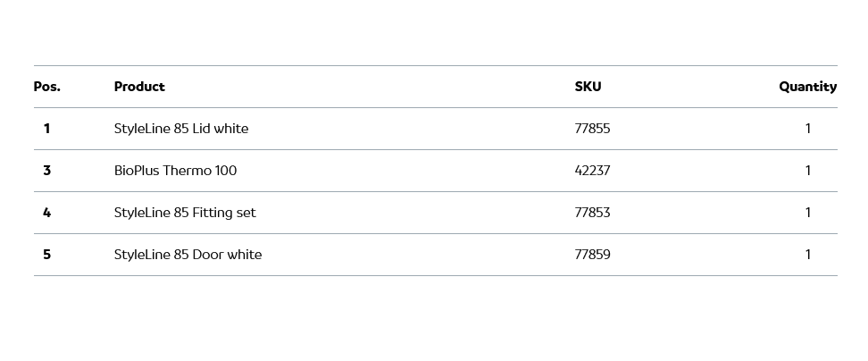
Task: Click SKU number 42237
Action: [x=592, y=171]
